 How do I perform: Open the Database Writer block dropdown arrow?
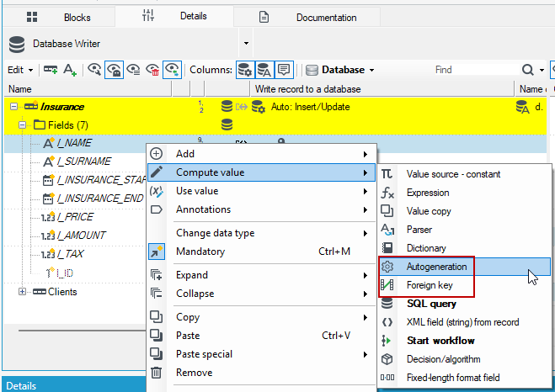(246, 44)
